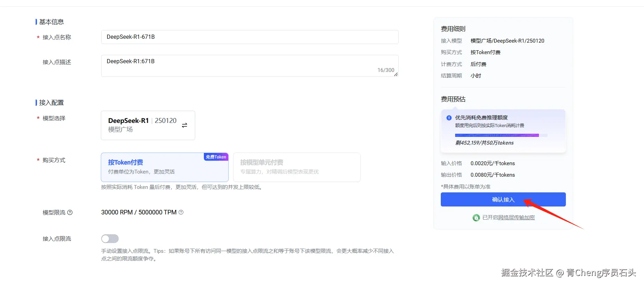This screenshot has height=286, width=644.
Task: Click the 接入配置 section heading
Action: [51, 103]
